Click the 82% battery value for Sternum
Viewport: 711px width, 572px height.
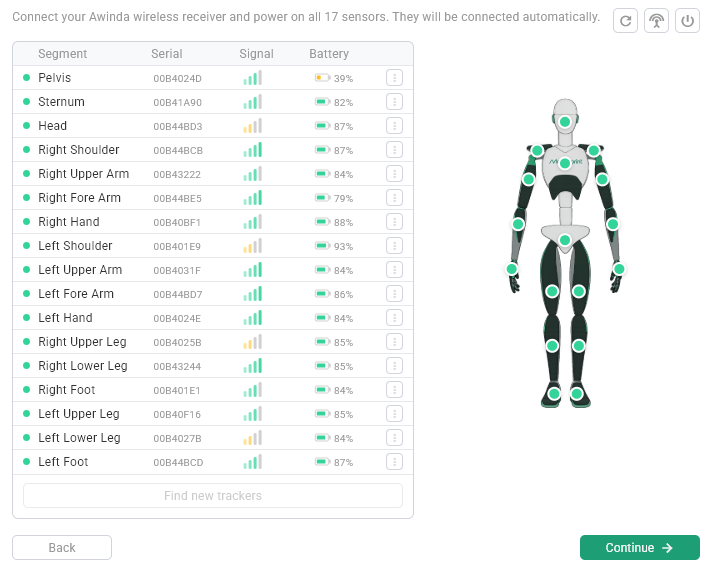(x=343, y=103)
